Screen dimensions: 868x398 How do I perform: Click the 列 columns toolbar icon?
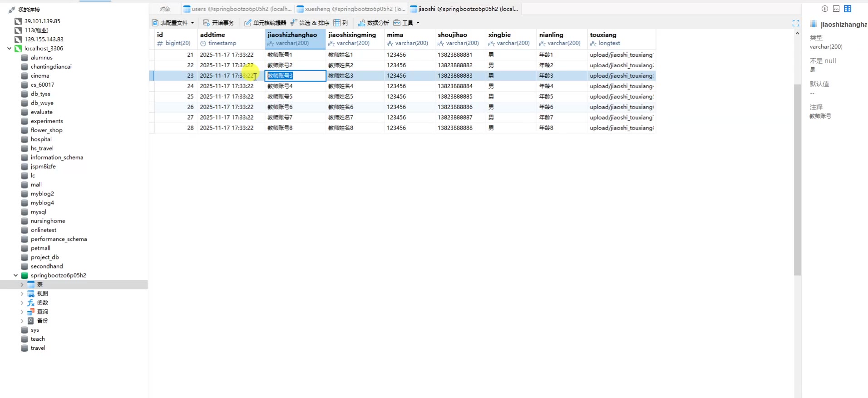tap(340, 23)
